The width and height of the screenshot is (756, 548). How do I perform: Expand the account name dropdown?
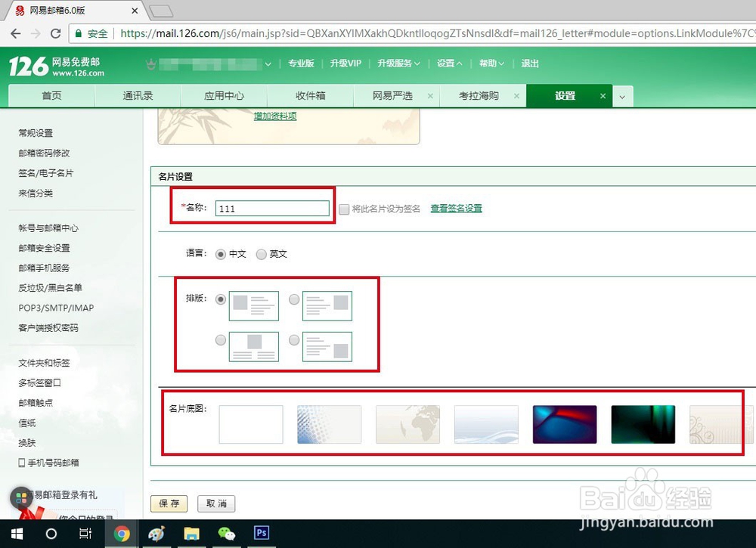(x=268, y=63)
